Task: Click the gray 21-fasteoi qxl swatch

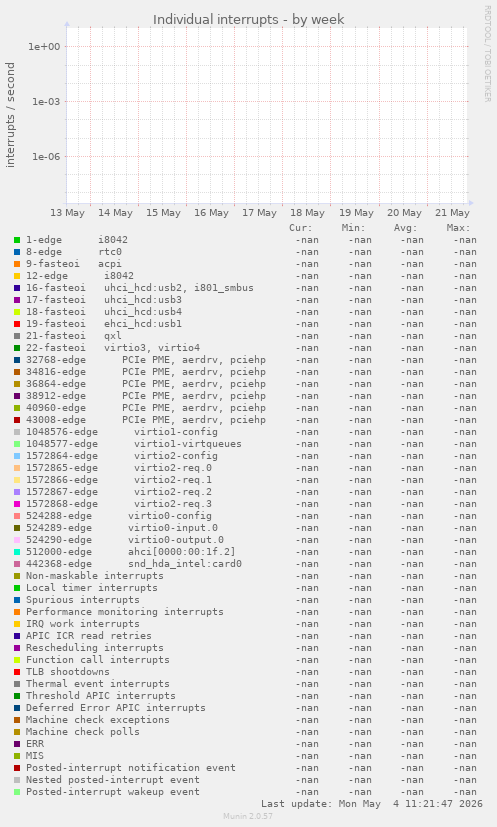Action: pyautogui.click(x=17, y=336)
